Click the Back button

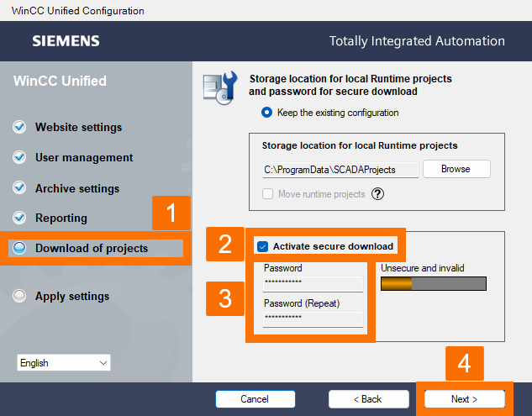click(x=368, y=399)
